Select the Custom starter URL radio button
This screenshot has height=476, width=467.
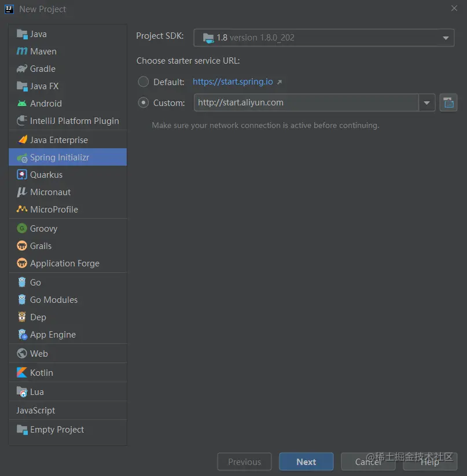[144, 102]
